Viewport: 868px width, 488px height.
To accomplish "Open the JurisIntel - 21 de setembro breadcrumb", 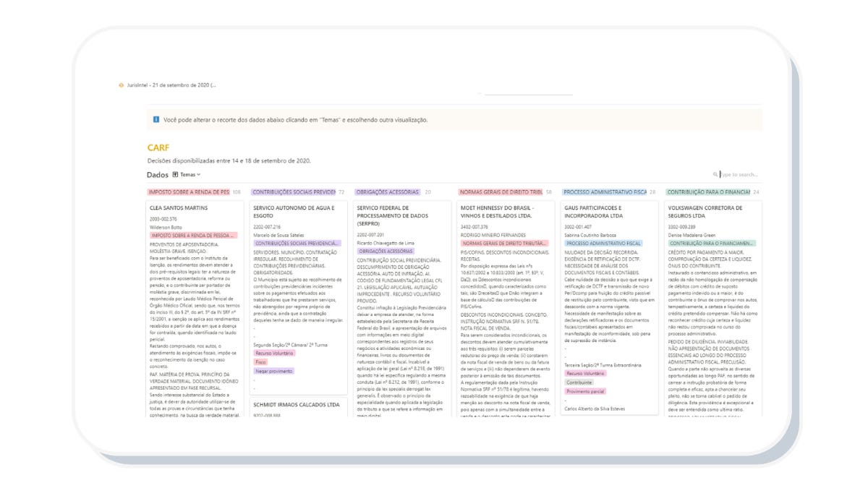I will click(x=171, y=85).
